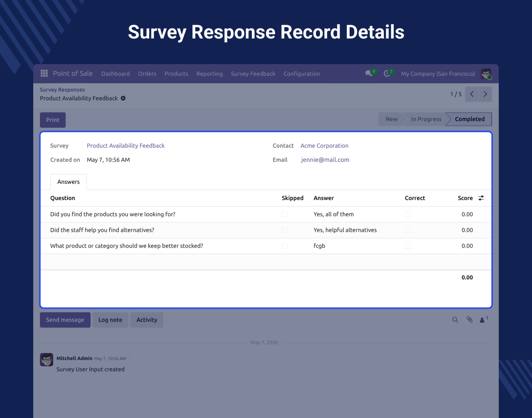This screenshot has width=532, height=418.
Task: Toggle Skipped checkbox for products looking for question
Action: (285, 214)
